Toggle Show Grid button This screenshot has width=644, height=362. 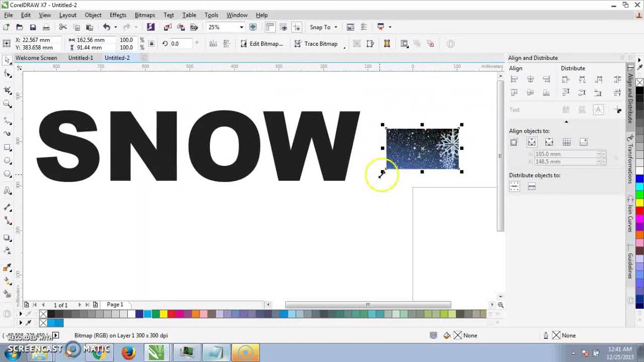click(284, 27)
